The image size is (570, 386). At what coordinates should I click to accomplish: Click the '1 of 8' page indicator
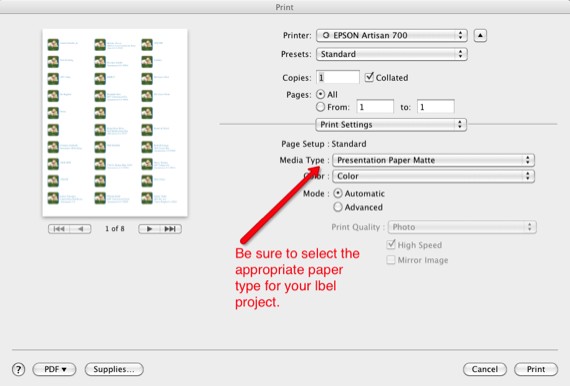pos(115,229)
